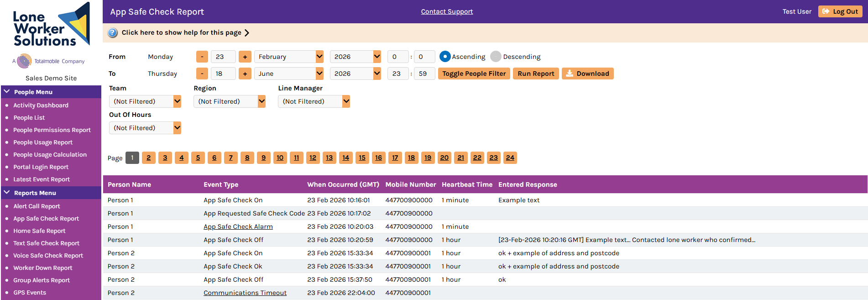Open the From month dropdown showing February
Image resolution: width=868 pixels, height=300 pixels.
(x=289, y=57)
